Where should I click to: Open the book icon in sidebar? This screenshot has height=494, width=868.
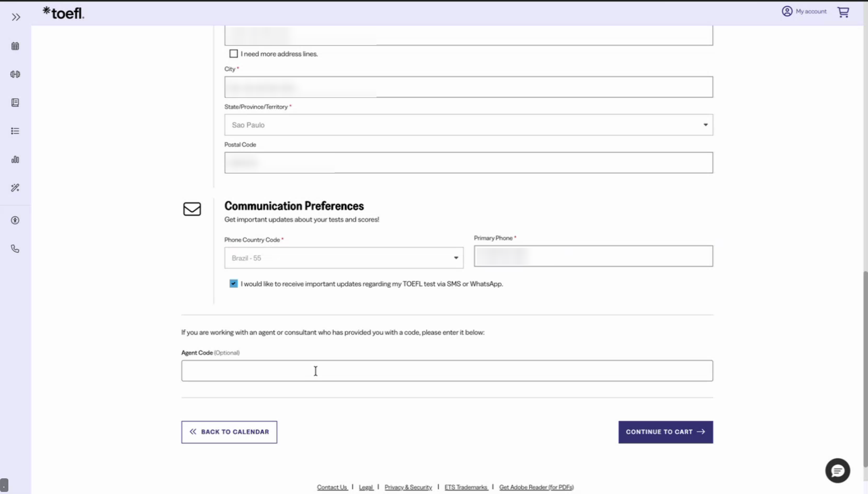[x=15, y=103]
